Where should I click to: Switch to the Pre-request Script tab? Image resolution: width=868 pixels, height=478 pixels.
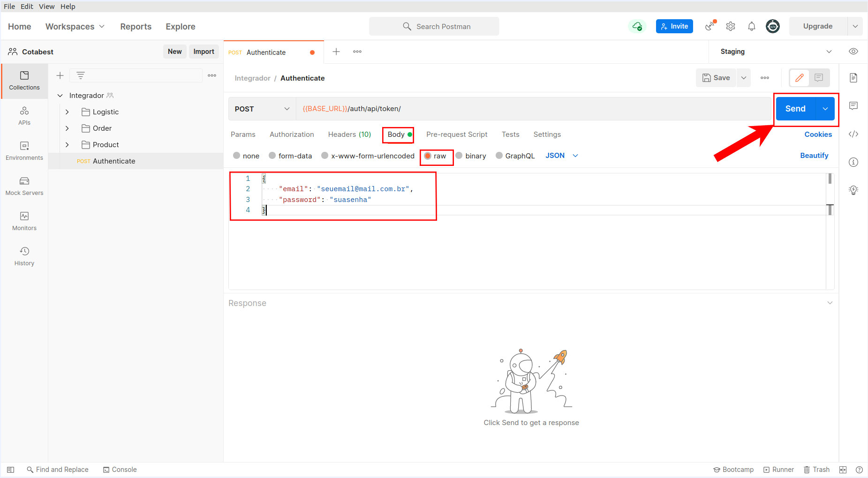(x=457, y=134)
